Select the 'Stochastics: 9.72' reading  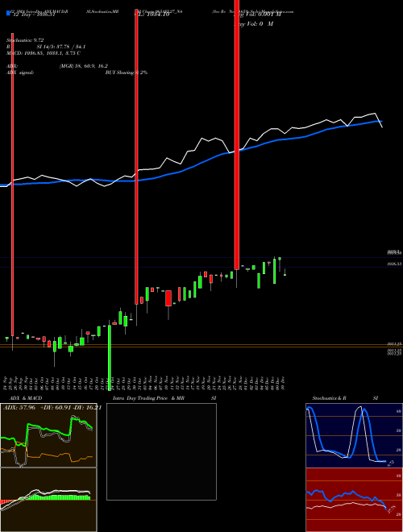(25, 40)
